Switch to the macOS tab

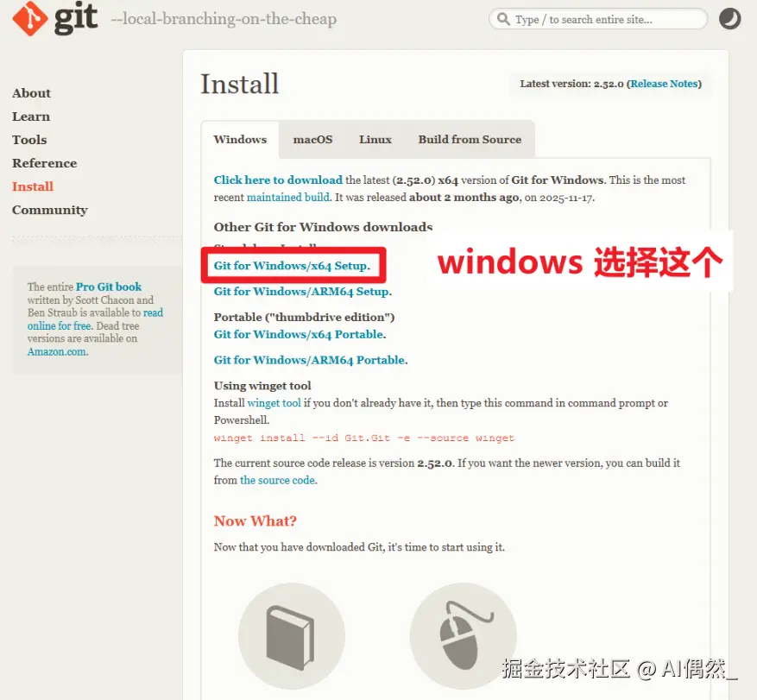point(312,140)
